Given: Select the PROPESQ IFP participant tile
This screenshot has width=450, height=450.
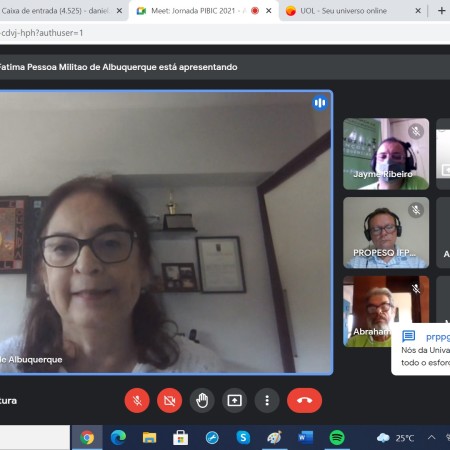Looking at the screenshot, I should click(386, 232).
